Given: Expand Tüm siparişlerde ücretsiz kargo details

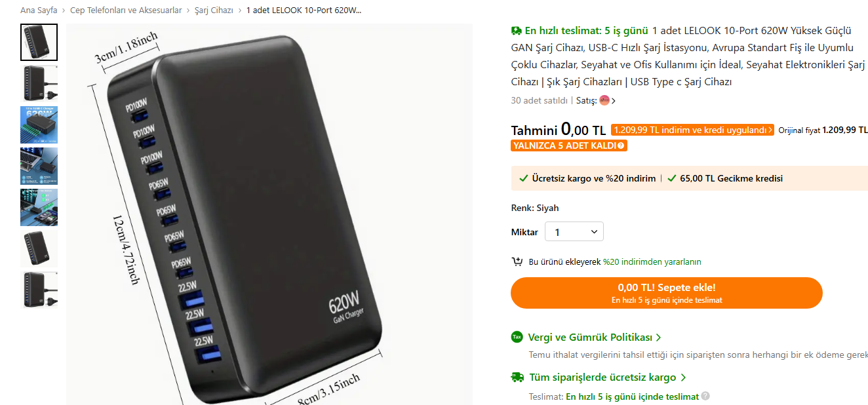Looking at the screenshot, I should pos(608,377).
